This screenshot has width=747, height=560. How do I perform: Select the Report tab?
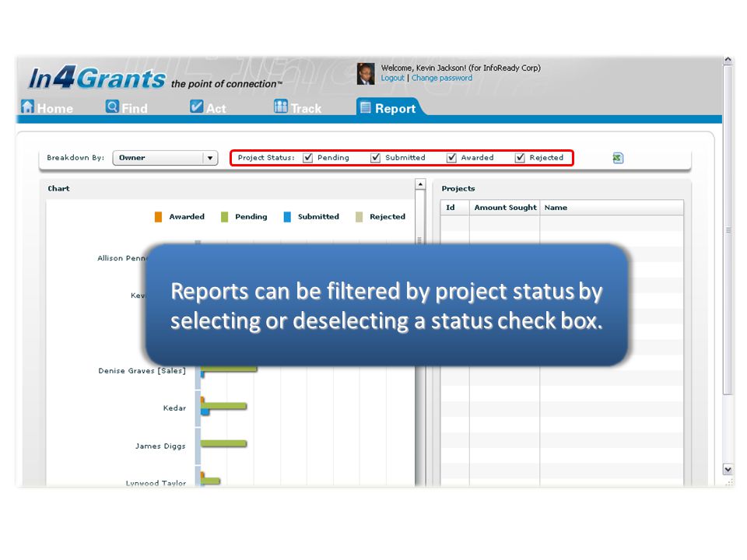pos(389,107)
